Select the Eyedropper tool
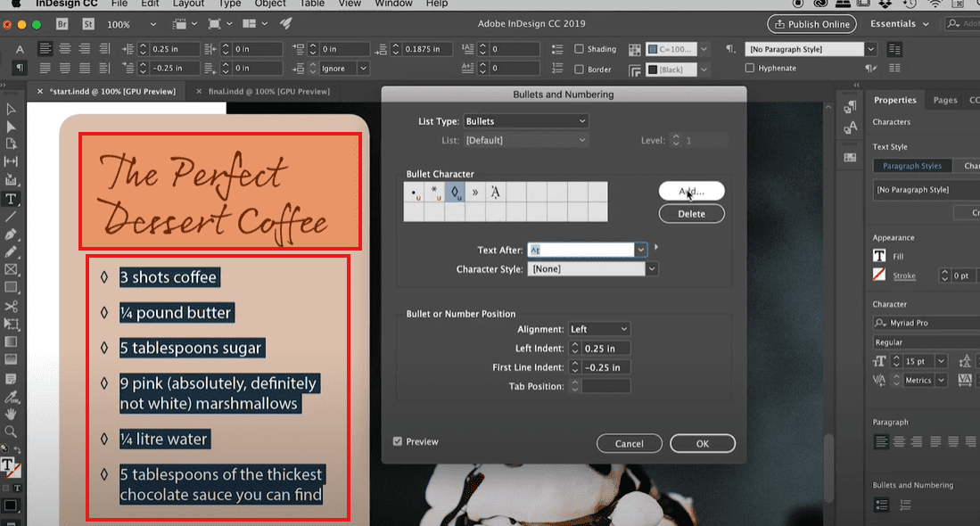The width and height of the screenshot is (980, 526). (12, 398)
